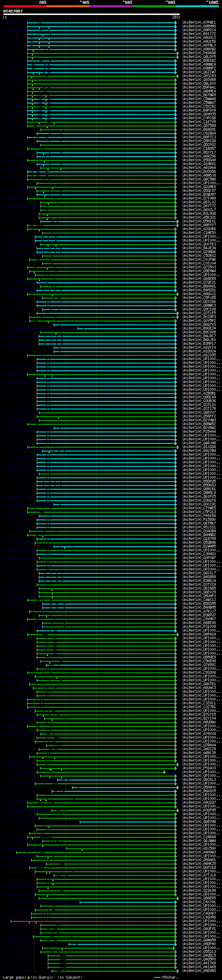This screenshot has width=222, height=980.
Task: Select the UniRef100_Q1XGD6 label
Action: [199, 447]
